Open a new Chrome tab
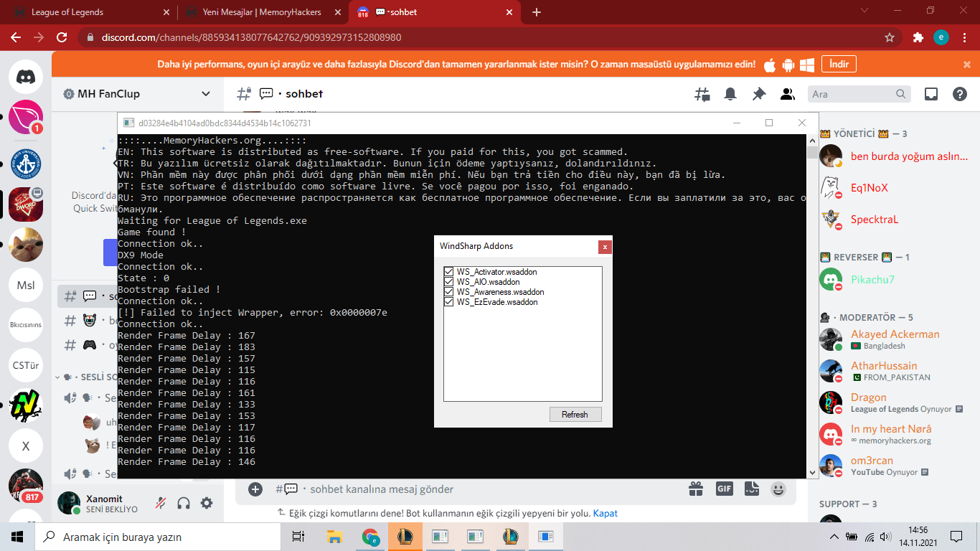Viewport: 980px width, 551px height. pyautogui.click(x=537, y=12)
